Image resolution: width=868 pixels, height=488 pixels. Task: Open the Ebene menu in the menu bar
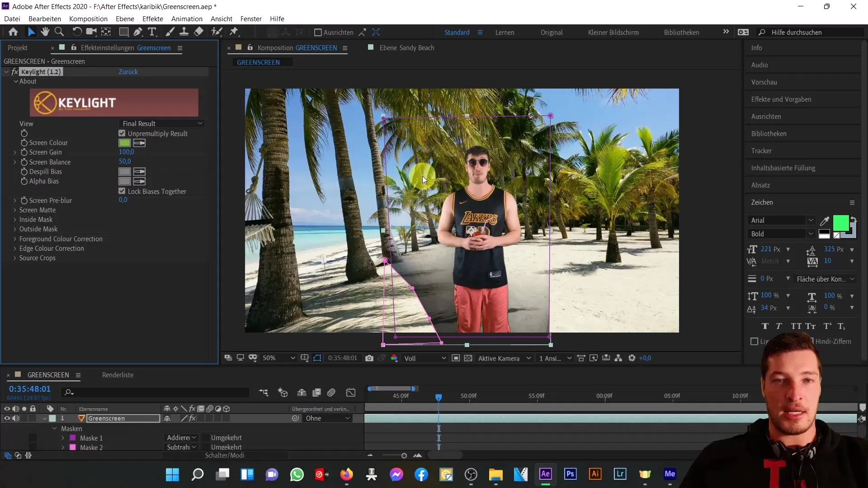click(x=125, y=19)
